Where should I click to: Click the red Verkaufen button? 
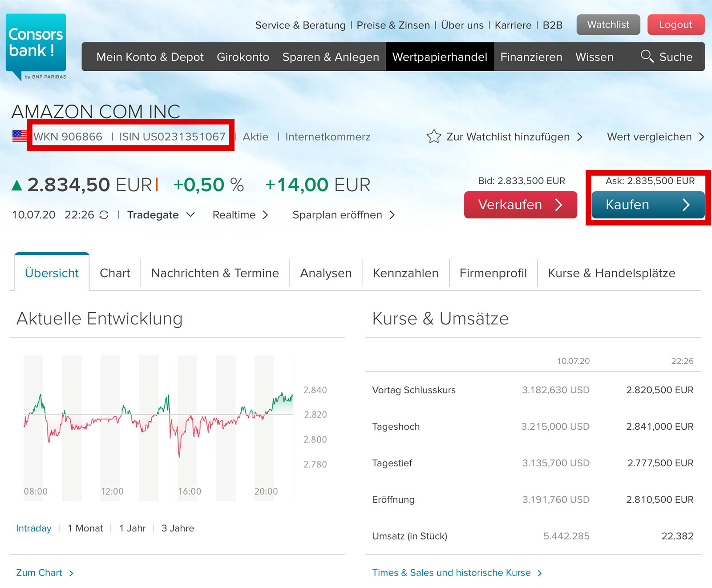point(521,205)
